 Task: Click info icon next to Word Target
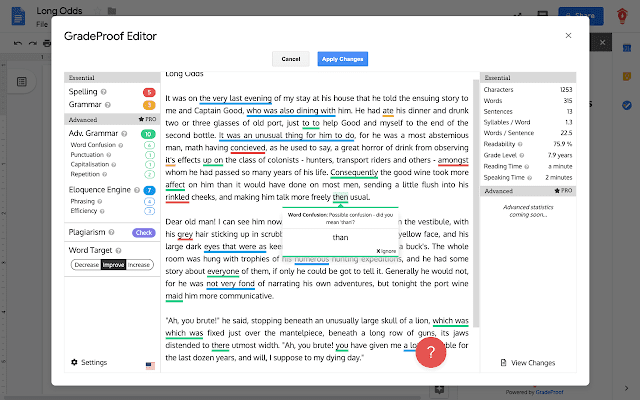coord(118,250)
